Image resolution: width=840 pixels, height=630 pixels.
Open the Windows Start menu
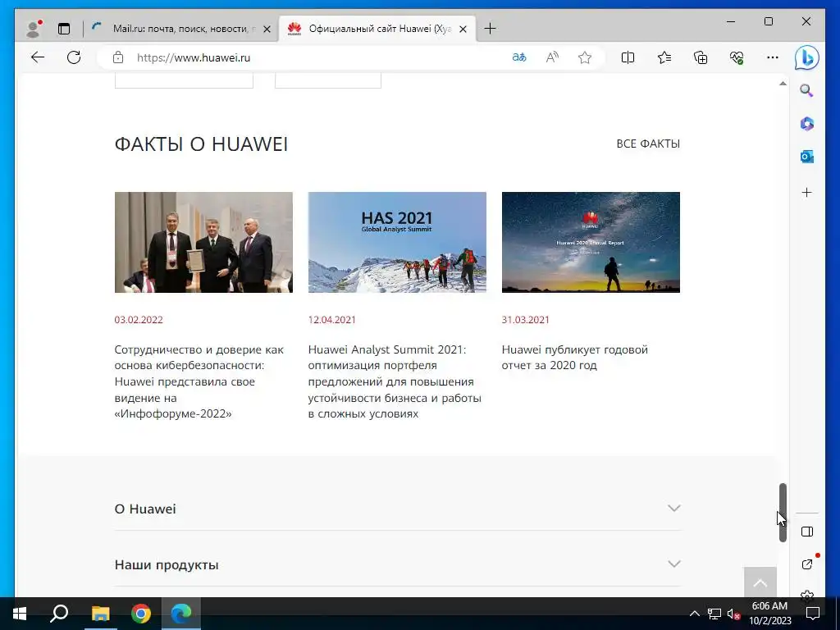(x=20, y=614)
